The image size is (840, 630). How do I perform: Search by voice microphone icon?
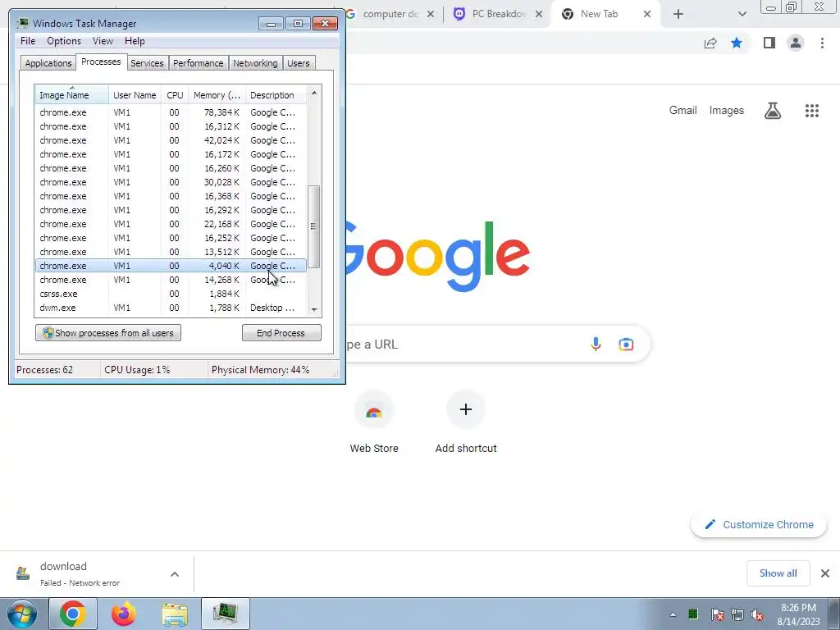(x=596, y=344)
